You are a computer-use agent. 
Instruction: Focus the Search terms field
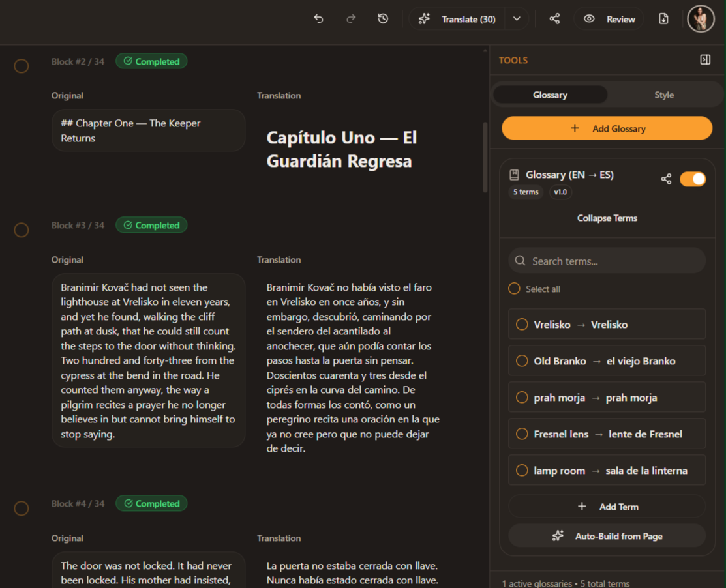607,261
